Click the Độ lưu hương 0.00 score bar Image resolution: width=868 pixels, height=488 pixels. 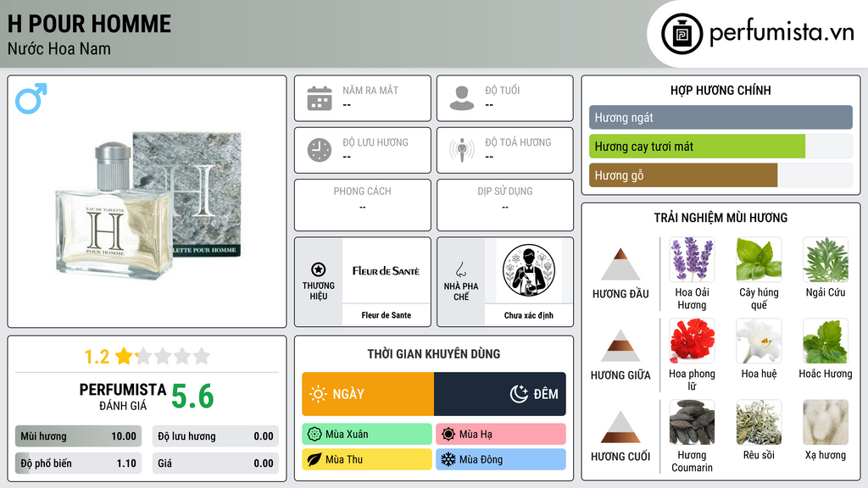click(x=215, y=436)
